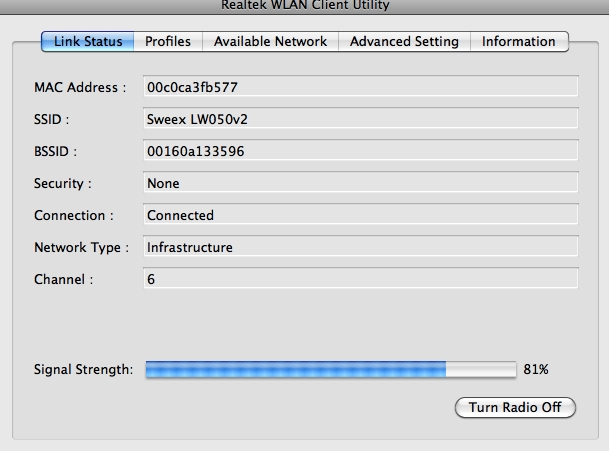Select the Connection field showing Connected
The width and height of the screenshot is (609, 451).
(361, 215)
